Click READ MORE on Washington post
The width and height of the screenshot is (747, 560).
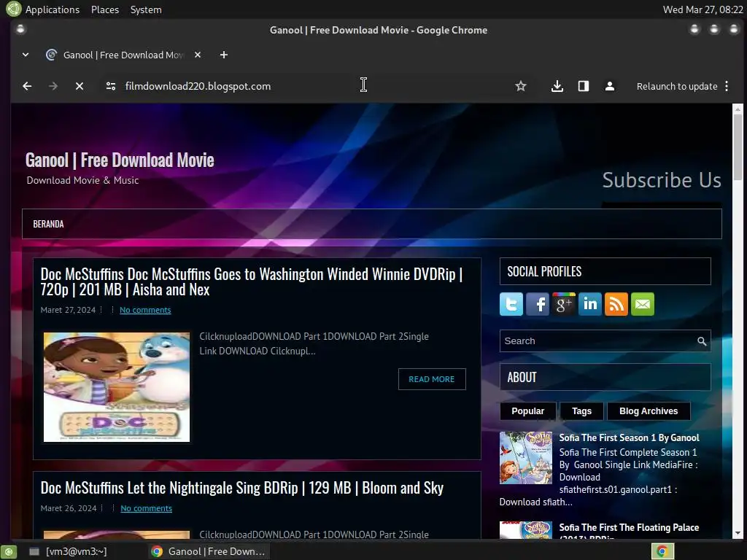pos(432,379)
